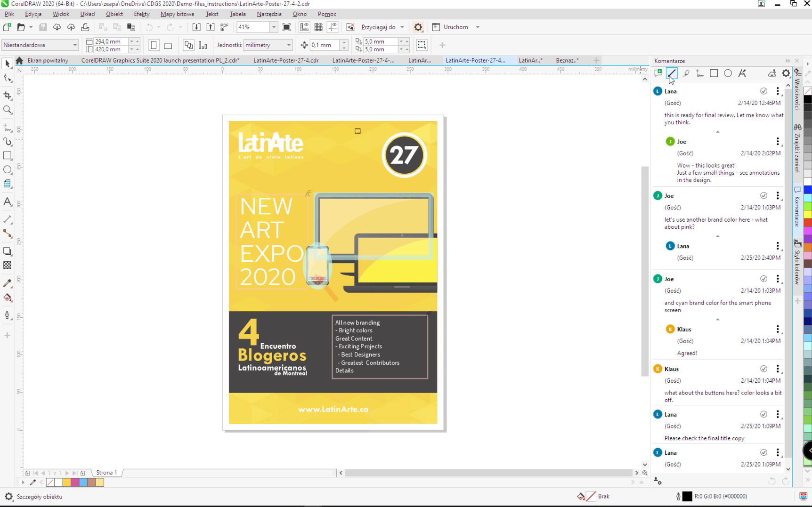The height and width of the screenshot is (507, 812).
Task: Choose the Ellipse tool in toolbox
Action: point(8,169)
